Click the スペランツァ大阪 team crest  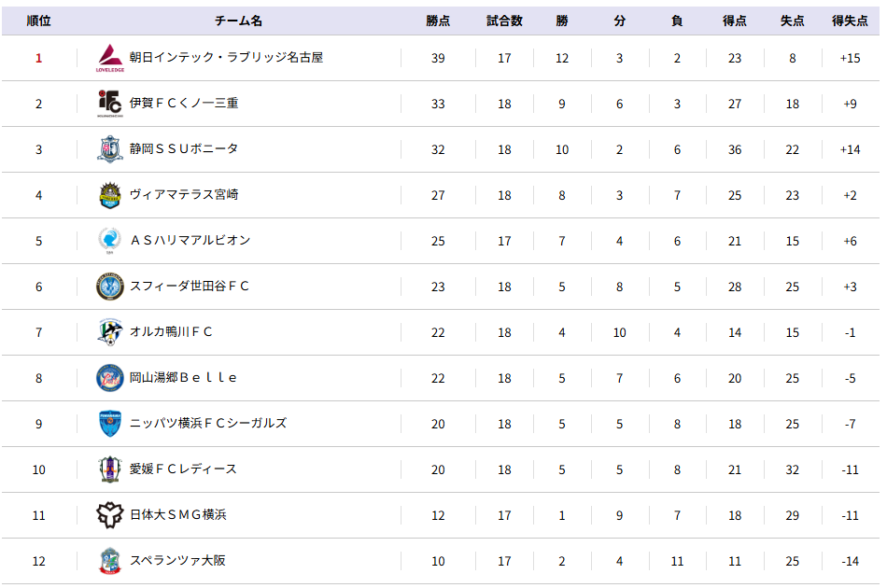[x=110, y=561]
